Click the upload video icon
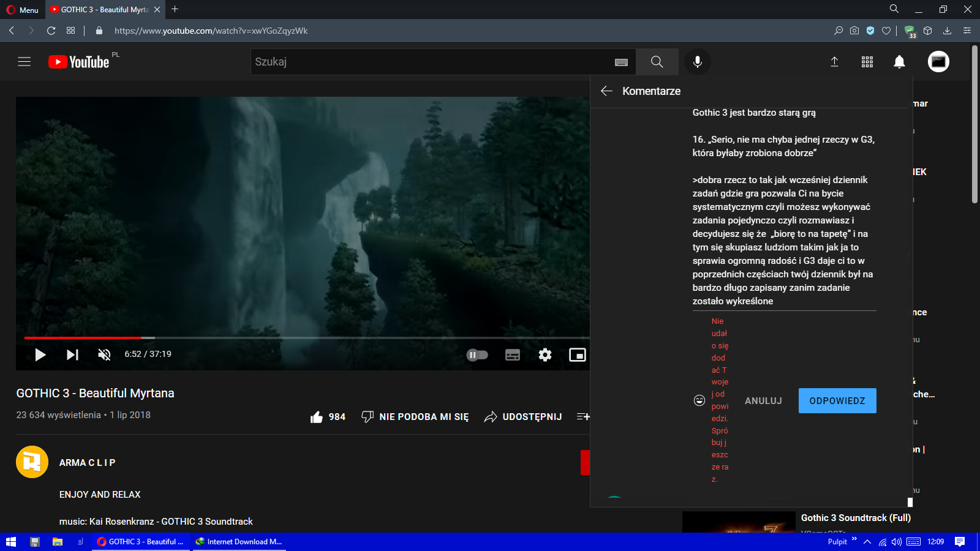 coord(834,62)
